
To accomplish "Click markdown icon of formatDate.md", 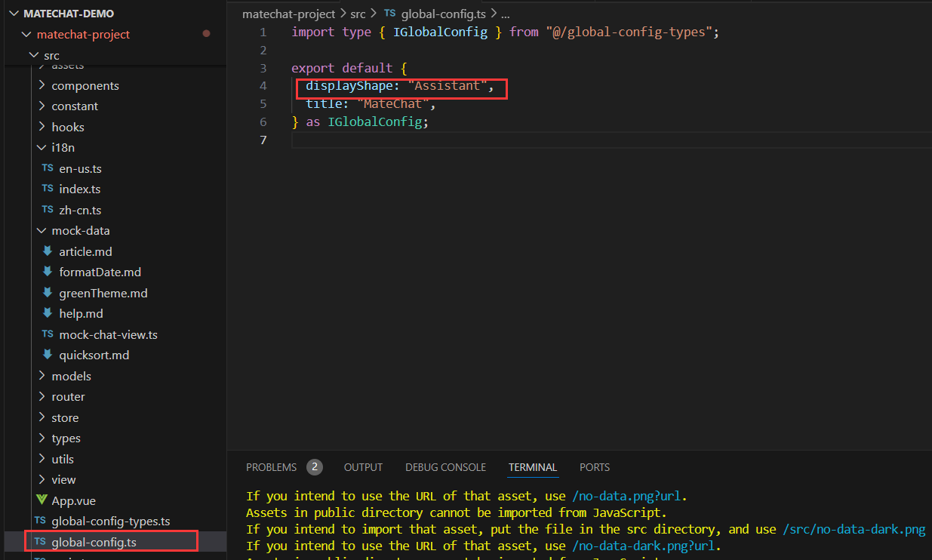I will [x=48, y=272].
